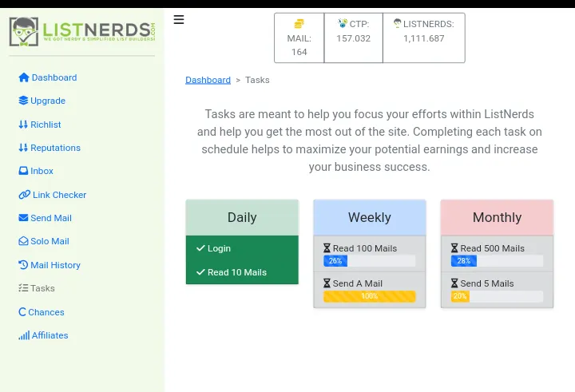The width and height of the screenshot is (575, 392).
Task: Click the Read 10 Mails checkmark icon
Action: tap(200, 272)
